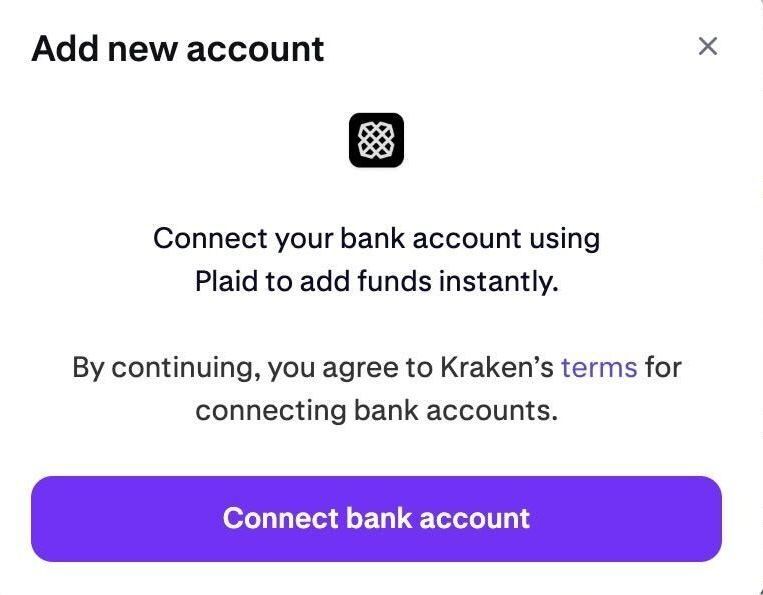Click the word 'account' in the dialog title

(x=255, y=50)
